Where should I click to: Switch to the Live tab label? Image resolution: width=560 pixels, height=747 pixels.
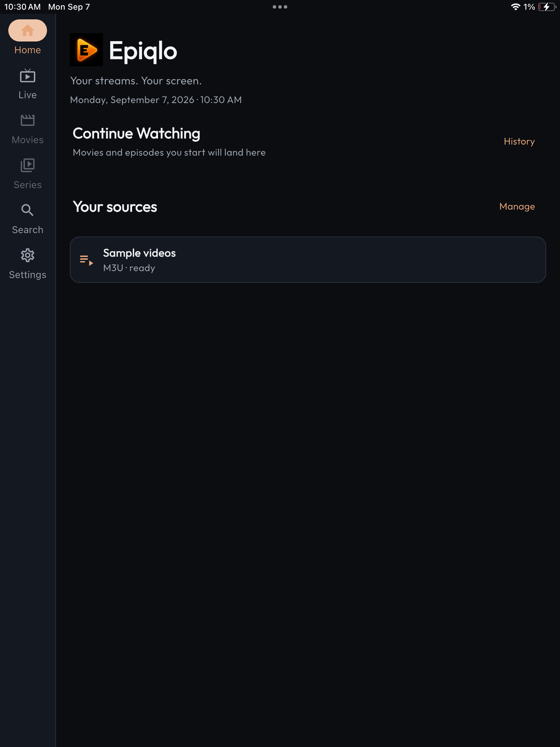click(28, 95)
